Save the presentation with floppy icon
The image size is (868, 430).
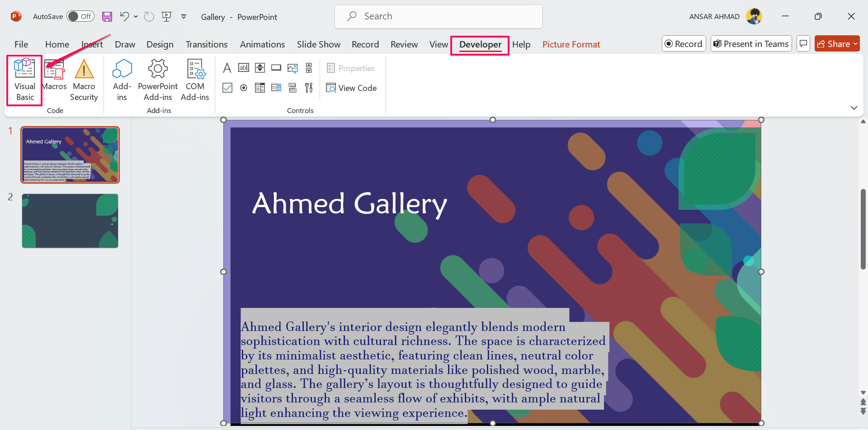pos(107,17)
